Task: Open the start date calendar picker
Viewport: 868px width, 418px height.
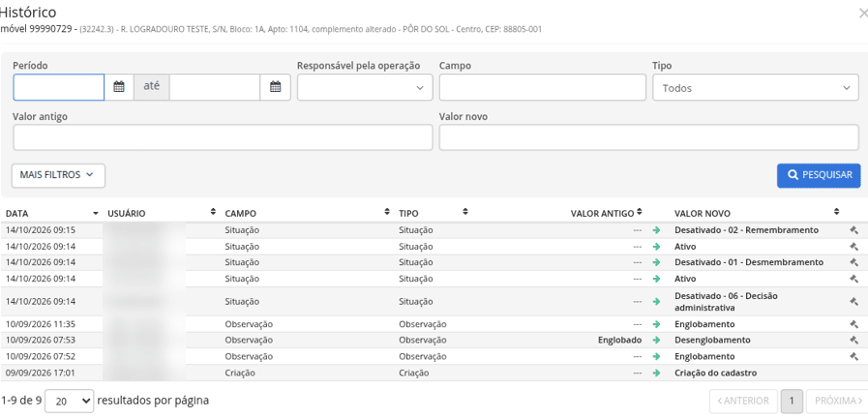Action: tap(119, 87)
